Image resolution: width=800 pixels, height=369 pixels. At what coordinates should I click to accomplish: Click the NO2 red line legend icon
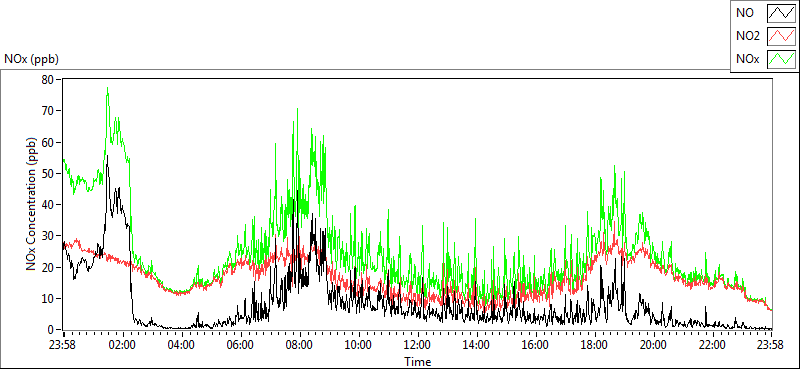pos(781,36)
